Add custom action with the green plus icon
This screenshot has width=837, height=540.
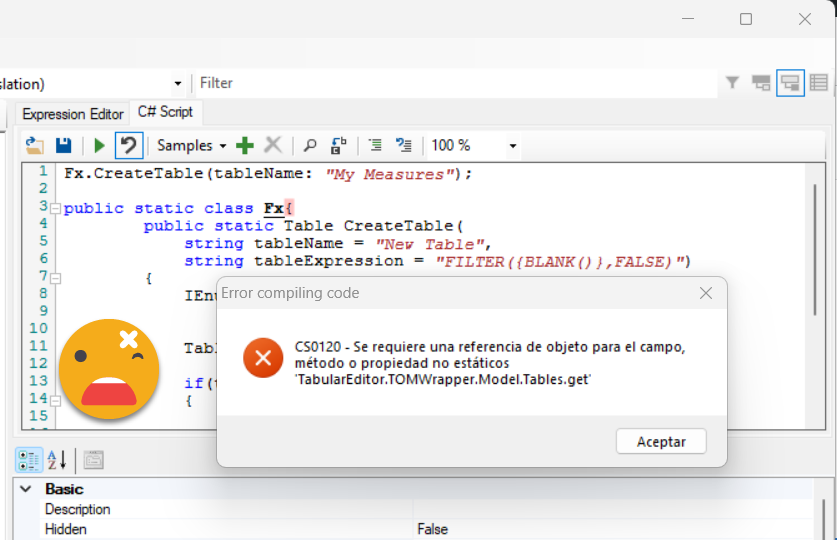[244, 146]
